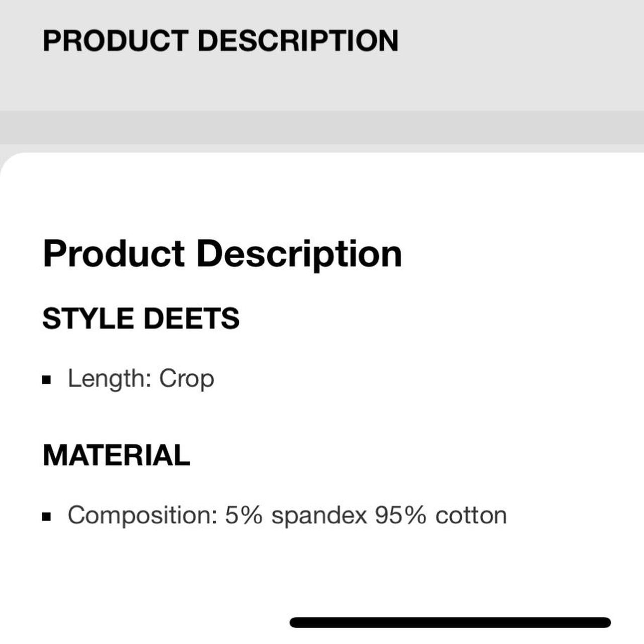
Task: Select the word DESCRIPTION in top header
Action: (x=298, y=41)
